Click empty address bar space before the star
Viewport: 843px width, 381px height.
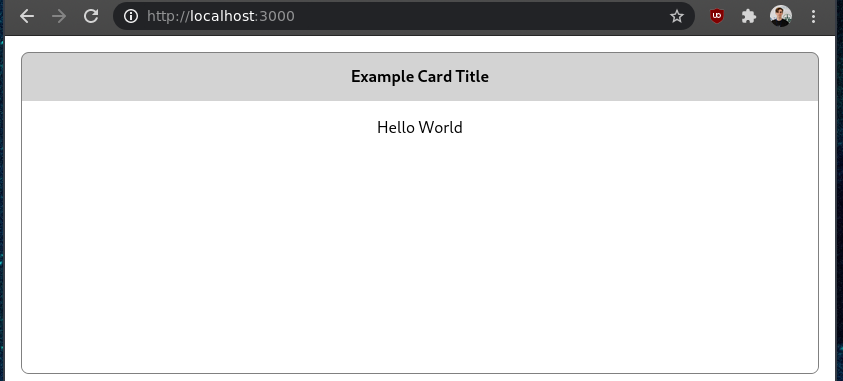(x=478, y=16)
